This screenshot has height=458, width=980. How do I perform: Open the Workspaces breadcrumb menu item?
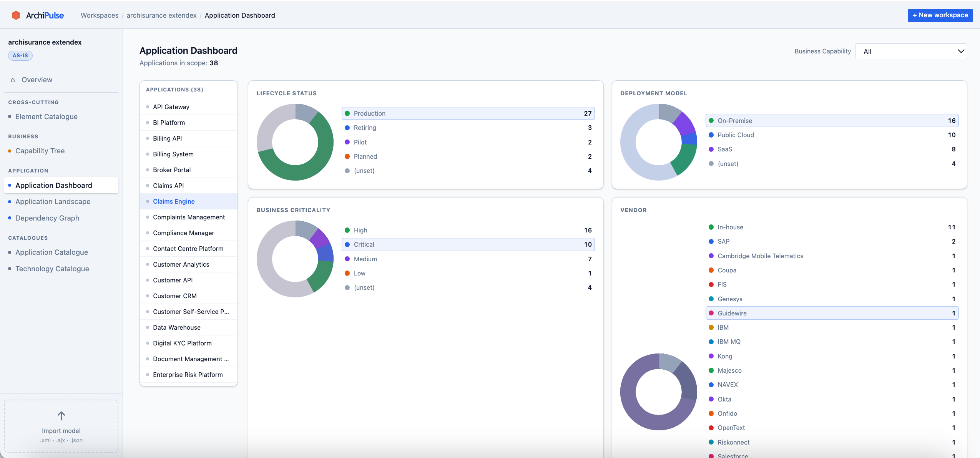[99, 15]
